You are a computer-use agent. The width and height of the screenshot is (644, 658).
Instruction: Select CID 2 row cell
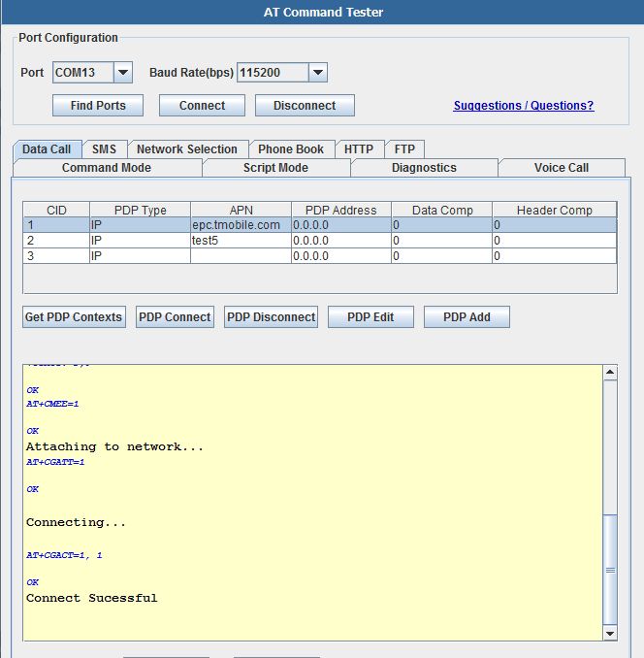(56, 241)
